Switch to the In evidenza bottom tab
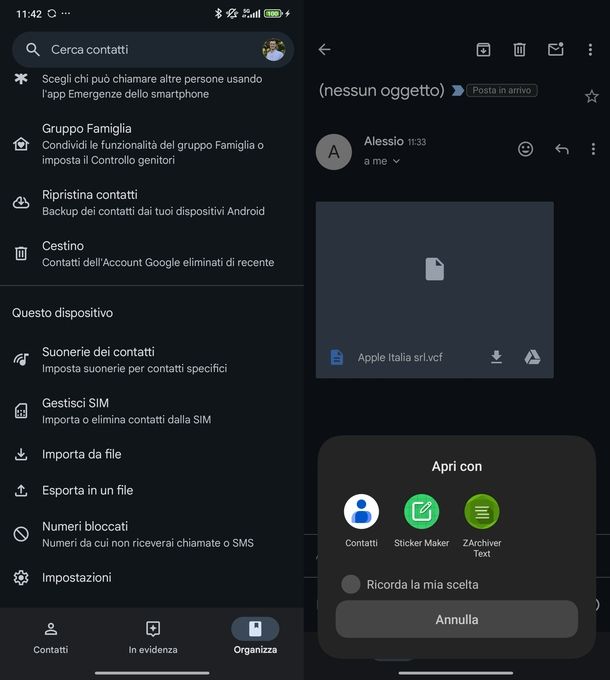 click(153, 638)
